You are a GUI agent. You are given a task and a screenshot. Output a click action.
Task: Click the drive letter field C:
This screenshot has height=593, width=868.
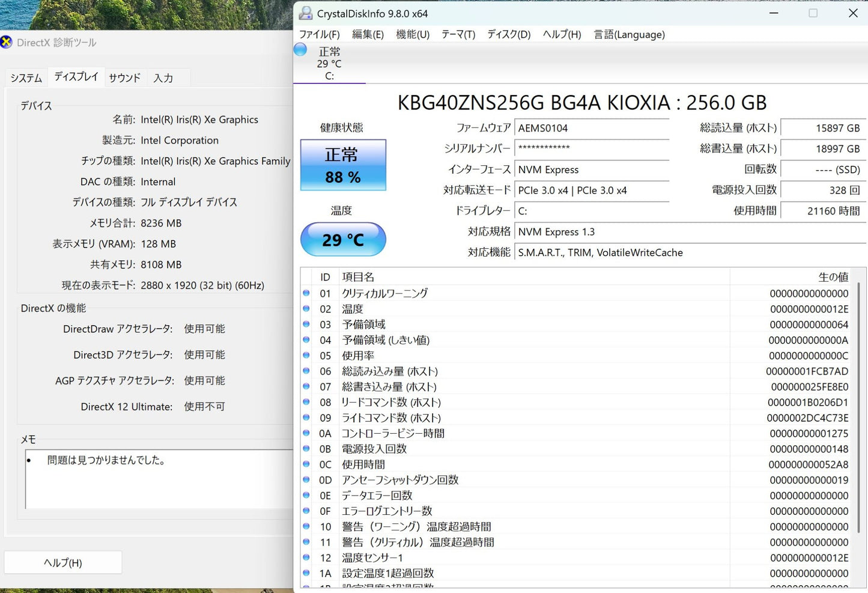[592, 211]
